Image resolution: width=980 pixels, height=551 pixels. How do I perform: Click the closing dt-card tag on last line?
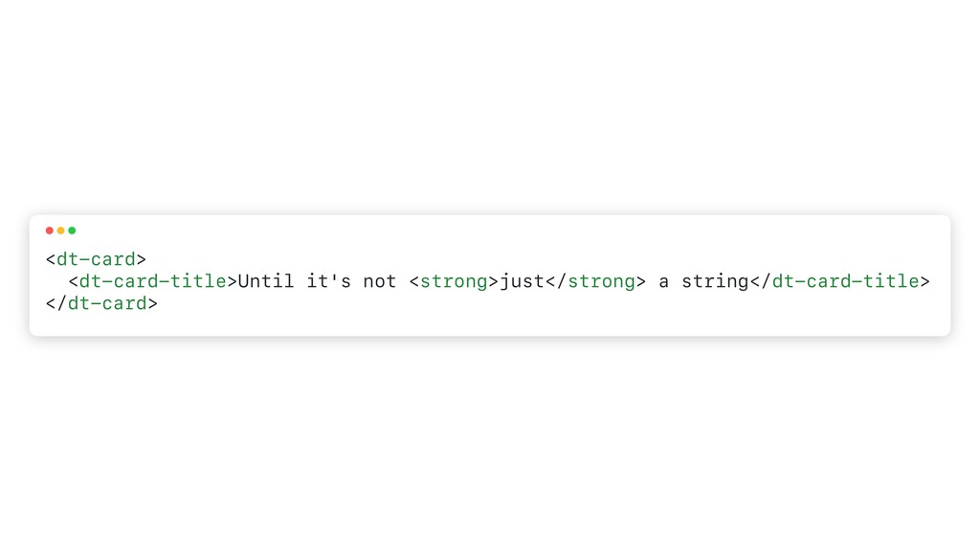pos(101,304)
